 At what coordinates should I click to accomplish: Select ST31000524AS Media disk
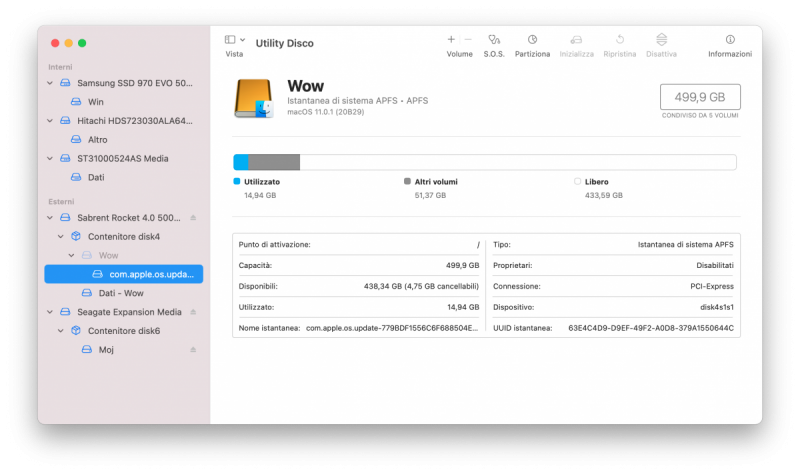[x=122, y=158]
